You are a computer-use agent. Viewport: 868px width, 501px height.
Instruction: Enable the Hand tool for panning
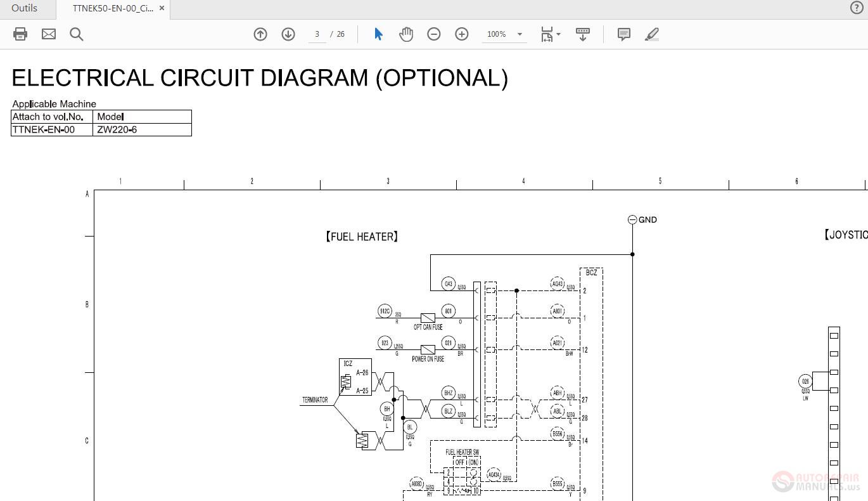click(405, 34)
